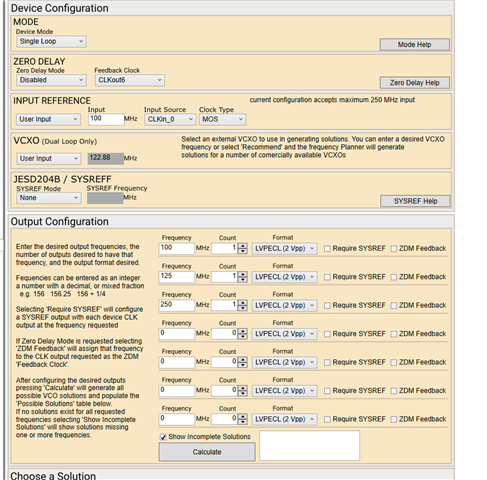Click output Frequency field showing 125
The width and height of the screenshot is (487, 480).
pyautogui.click(x=177, y=277)
